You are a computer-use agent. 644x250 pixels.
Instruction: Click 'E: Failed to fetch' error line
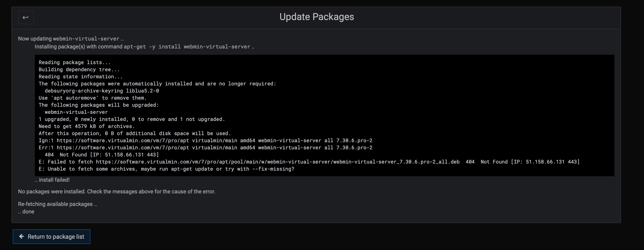[x=309, y=162]
